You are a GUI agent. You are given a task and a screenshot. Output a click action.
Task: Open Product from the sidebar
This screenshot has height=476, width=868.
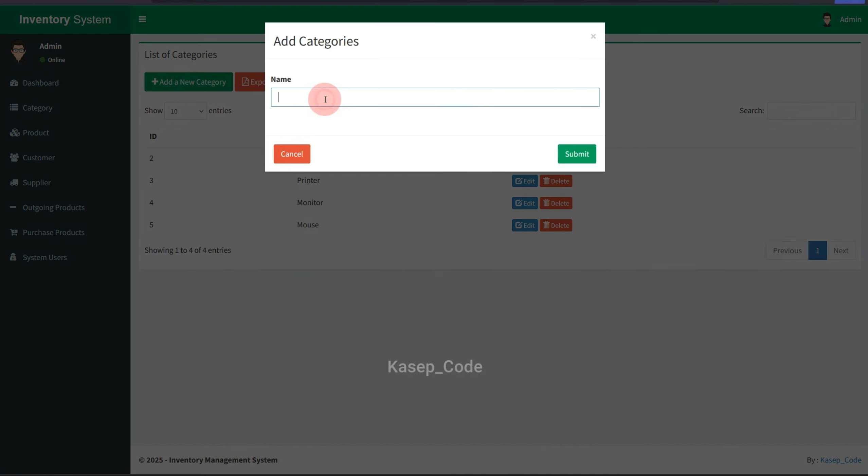pyautogui.click(x=36, y=133)
